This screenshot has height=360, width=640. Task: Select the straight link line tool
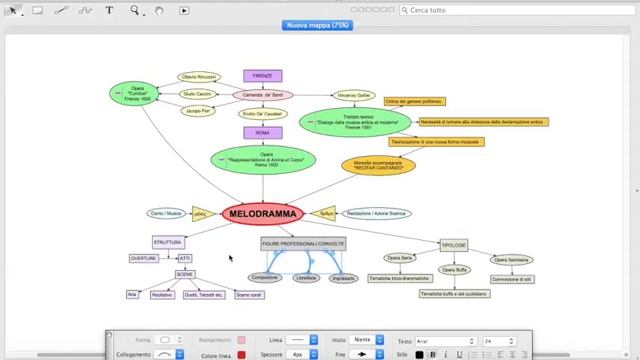click(61, 11)
